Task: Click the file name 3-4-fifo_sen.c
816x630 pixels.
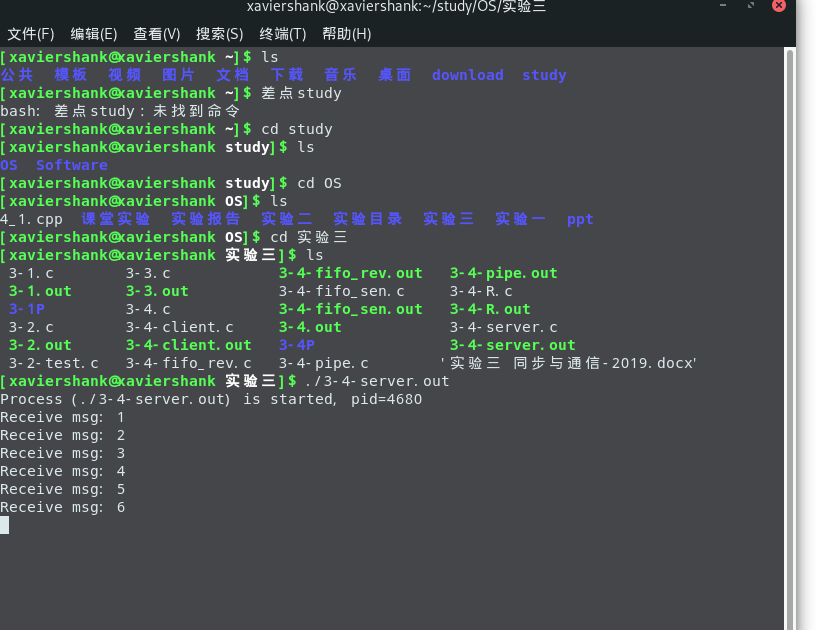Action: (342, 291)
